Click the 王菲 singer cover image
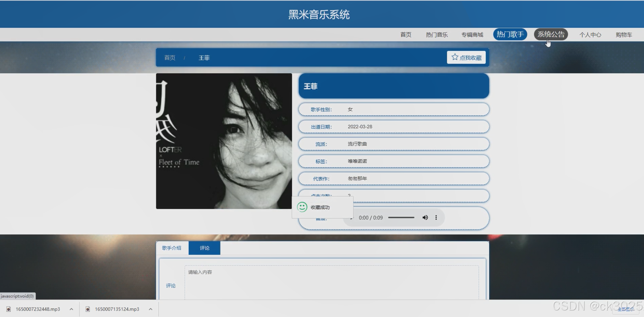The image size is (644, 317). pos(224,141)
